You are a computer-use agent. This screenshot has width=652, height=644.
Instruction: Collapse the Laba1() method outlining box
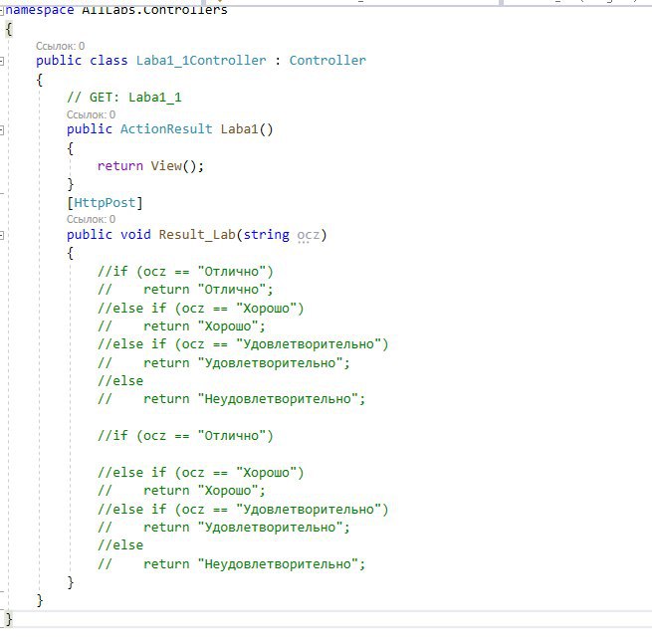coord(2,130)
